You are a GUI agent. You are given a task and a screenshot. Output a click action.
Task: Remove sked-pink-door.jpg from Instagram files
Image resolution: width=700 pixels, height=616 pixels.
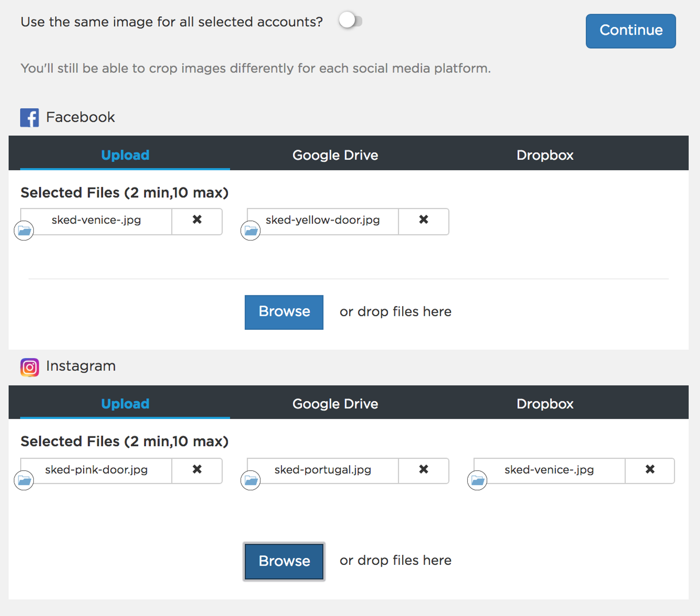coord(197,470)
